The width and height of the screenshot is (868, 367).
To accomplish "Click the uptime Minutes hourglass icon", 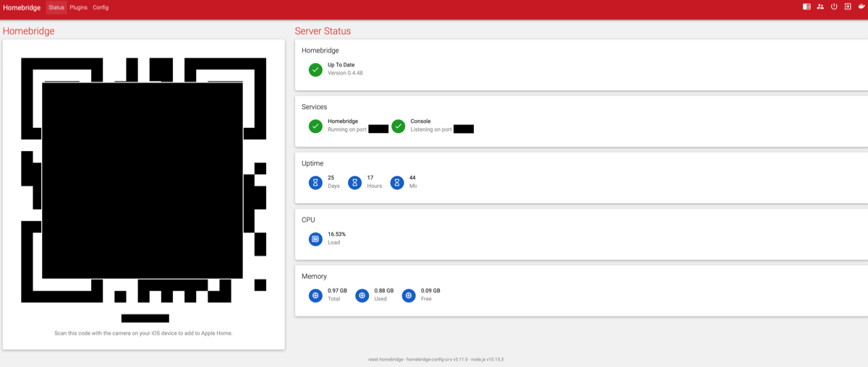I will (396, 182).
